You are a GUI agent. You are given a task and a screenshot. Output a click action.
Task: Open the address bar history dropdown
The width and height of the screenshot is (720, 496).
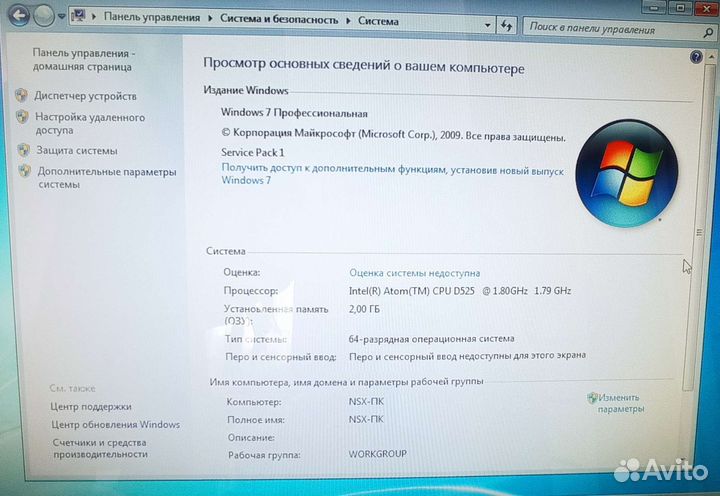click(x=488, y=25)
